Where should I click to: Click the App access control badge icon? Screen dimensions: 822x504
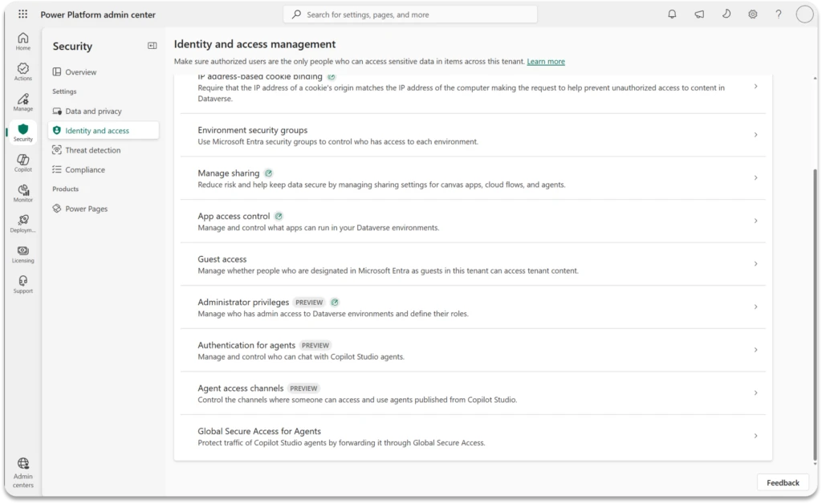(x=279, y=217)
